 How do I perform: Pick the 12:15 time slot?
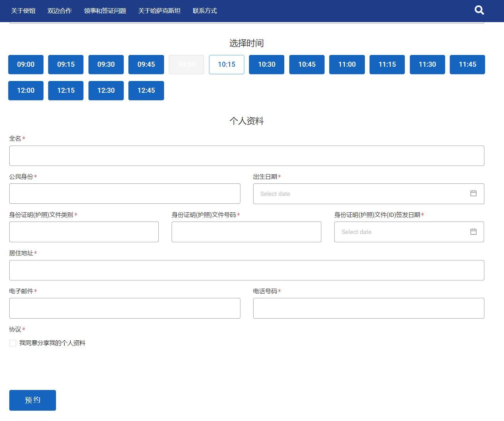tap(66, 91)
